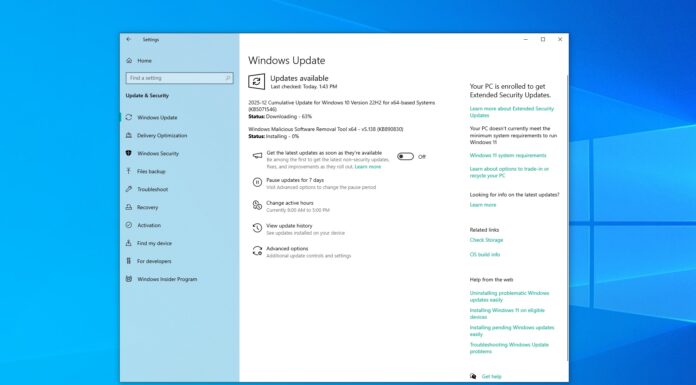Click the megaphone icon for latest updates
This screenshot has height=385, width=696.
coord(257,156)
